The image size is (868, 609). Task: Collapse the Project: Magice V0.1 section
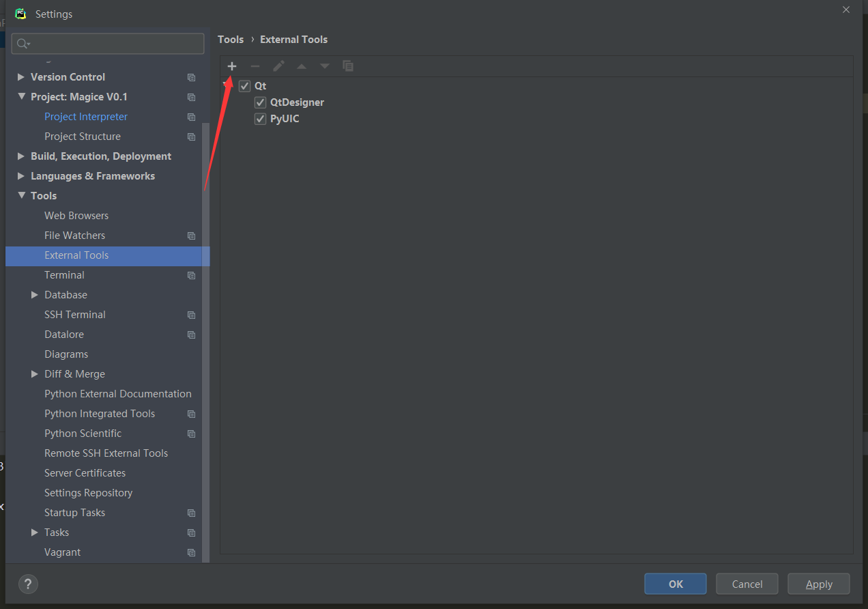point(21,97)
